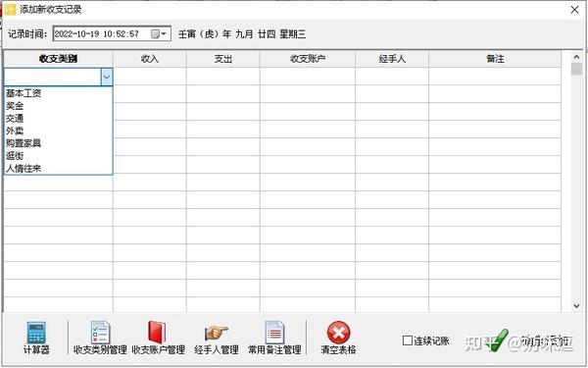The width and height of the screenshot is (588, 368).
Task: Open 常用备注管理 remarks management
Action: pyautogui.click(x=274, y=339)
